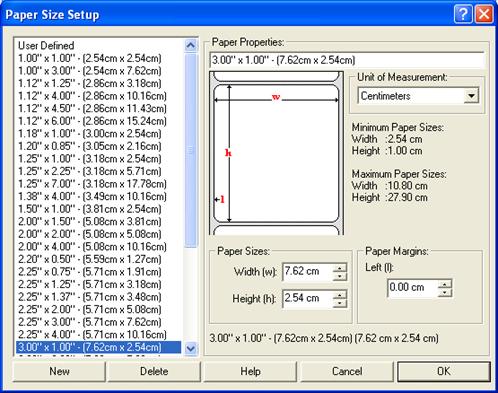Select highlighted 3.00" x 1.00" list entry
Viewport: 498px width, 393px height.
(99, 347)
